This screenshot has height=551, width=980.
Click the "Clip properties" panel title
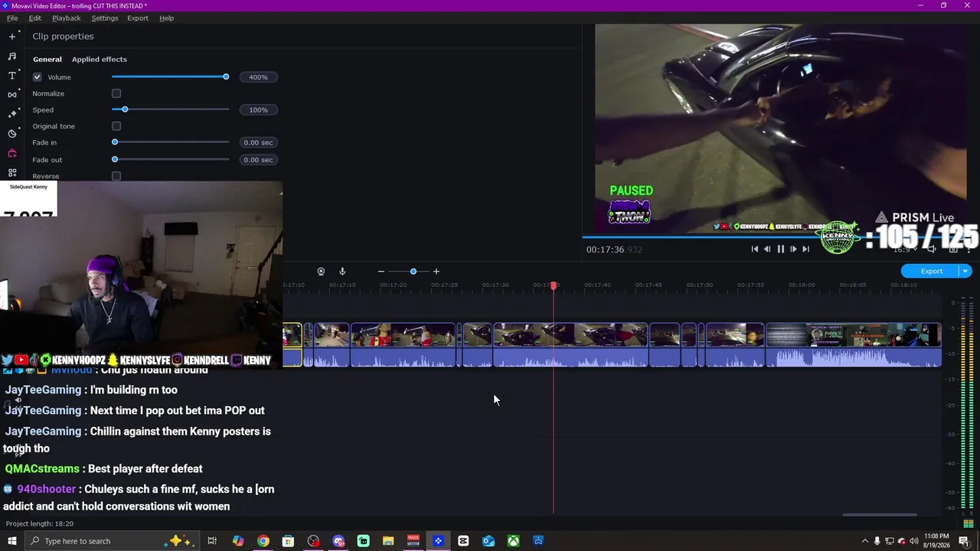point(63,37)
